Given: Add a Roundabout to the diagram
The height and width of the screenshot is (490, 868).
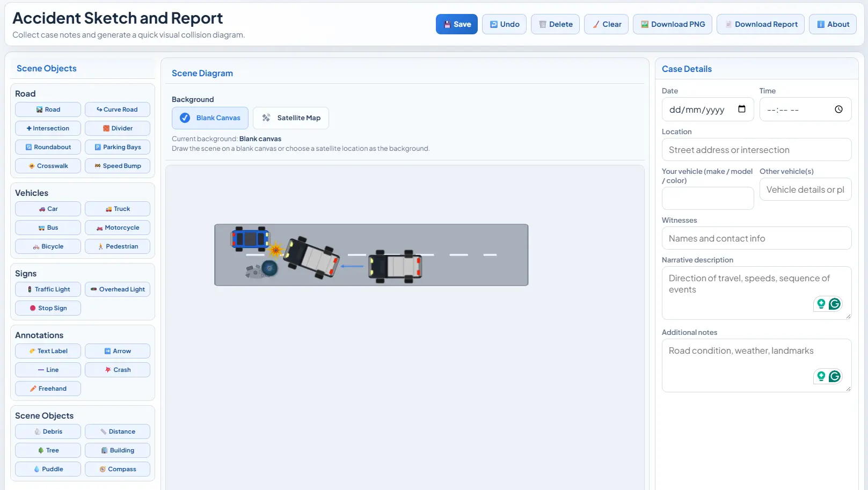Looking at the screenshot, I should click(x=48, y=147).
